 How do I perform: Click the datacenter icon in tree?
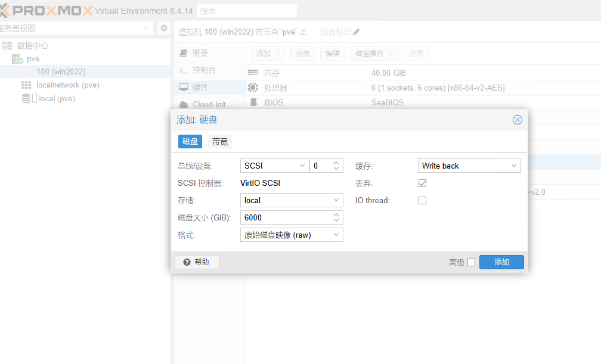[7, 46]
